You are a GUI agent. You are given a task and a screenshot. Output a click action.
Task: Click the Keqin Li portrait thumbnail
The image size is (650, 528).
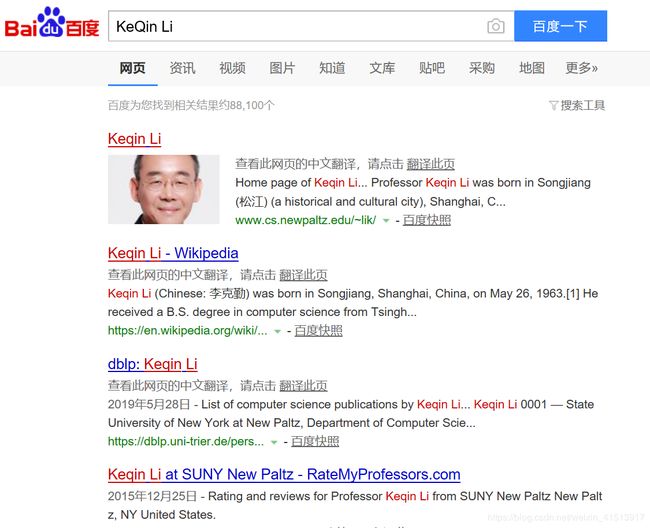tap(164, 189)
